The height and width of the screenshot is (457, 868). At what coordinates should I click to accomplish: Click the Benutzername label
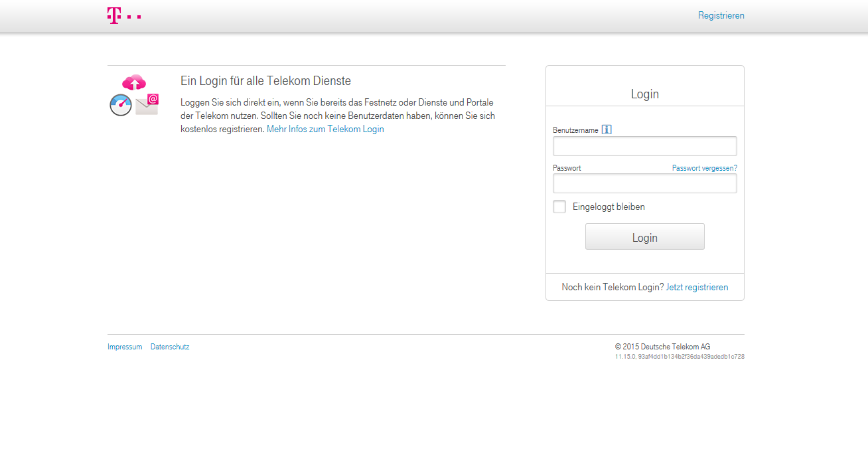[575, 130]
